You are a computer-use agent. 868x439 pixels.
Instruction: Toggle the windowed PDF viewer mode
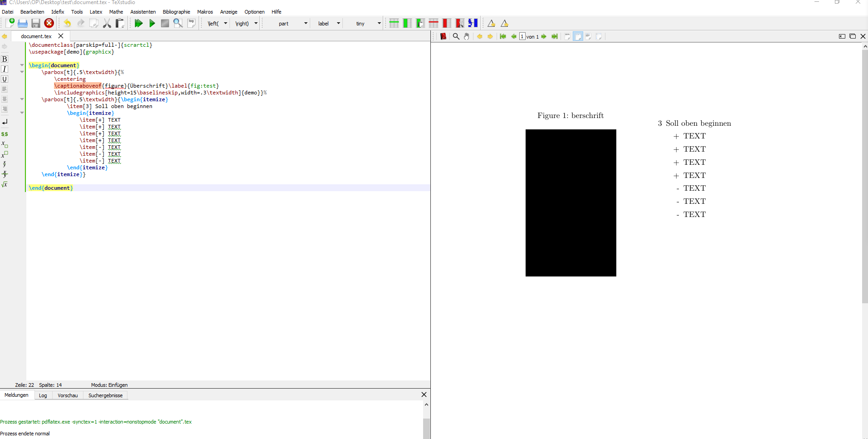(x=853, y=36)
